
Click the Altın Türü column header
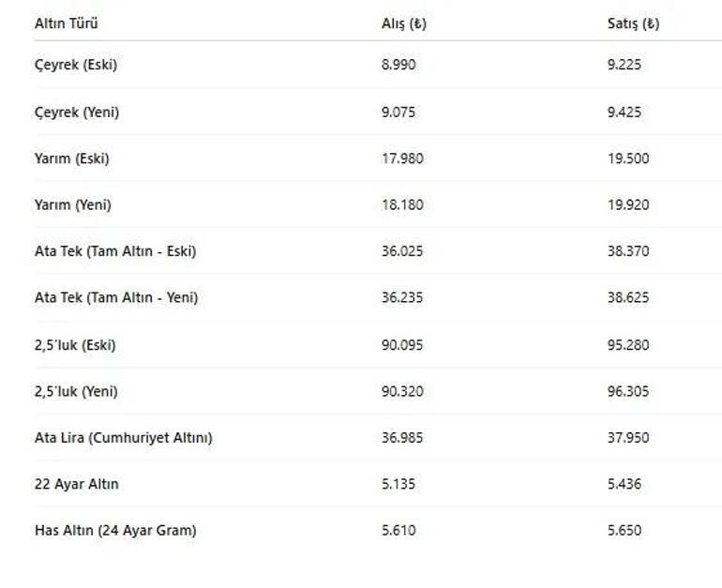tap(66, 23)
